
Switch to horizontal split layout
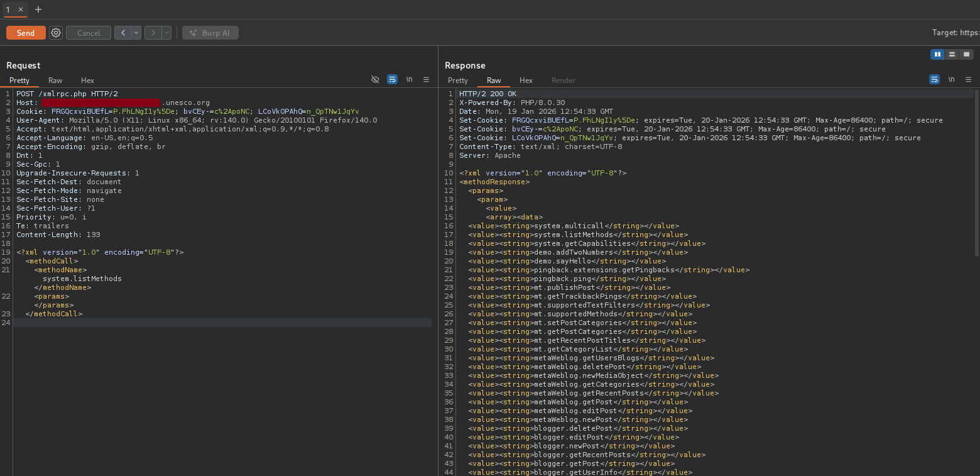[952, 54]
